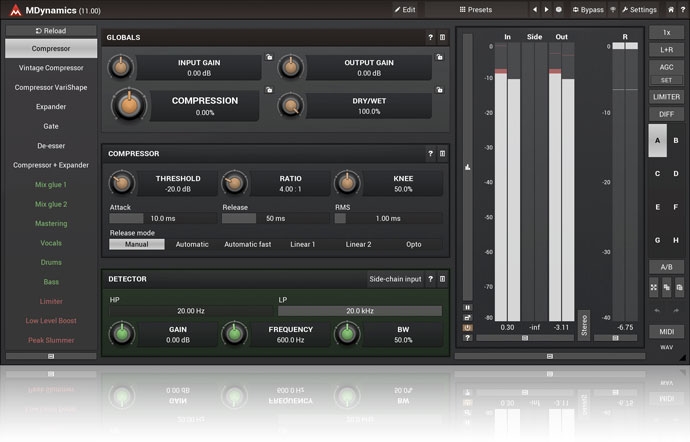
Task: Select the Automatic release mode
Action: tap(192, 244)
